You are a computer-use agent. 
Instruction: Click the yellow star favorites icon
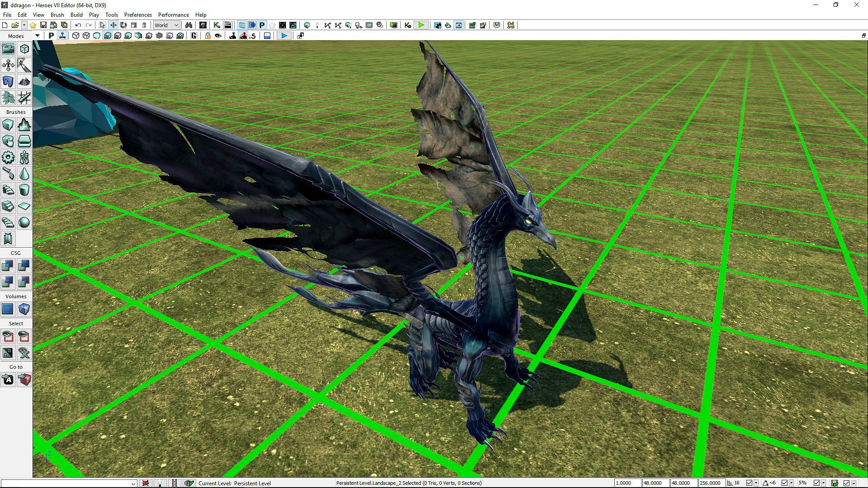(x=33, y=25)
